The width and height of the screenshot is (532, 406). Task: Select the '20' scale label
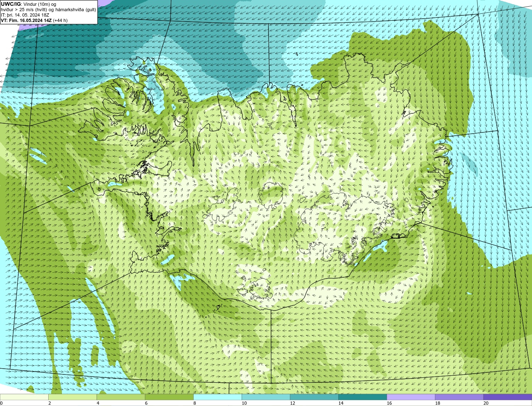tap(486, 403)
